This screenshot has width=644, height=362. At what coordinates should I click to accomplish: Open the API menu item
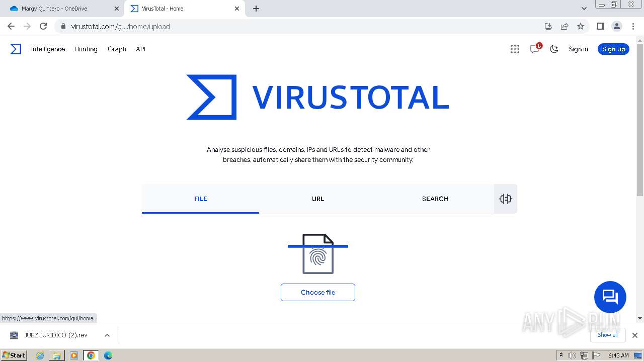click(x=140, y=49)
